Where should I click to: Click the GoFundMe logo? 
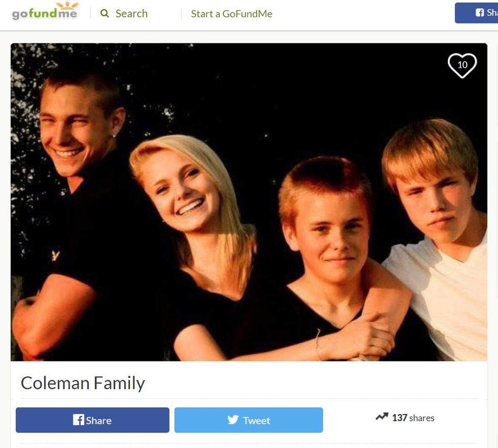click(45, 11)
